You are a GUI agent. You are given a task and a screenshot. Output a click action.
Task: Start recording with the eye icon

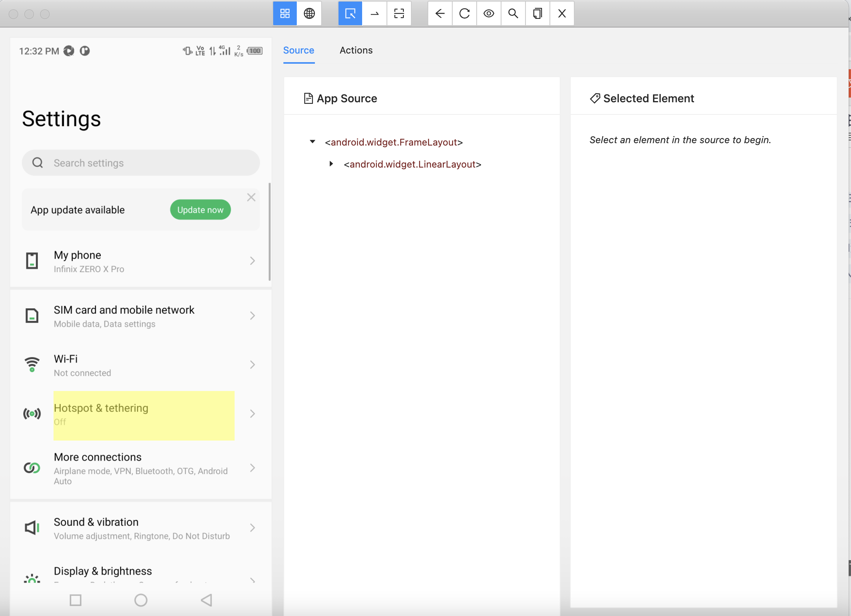click(x=489, y=14)
